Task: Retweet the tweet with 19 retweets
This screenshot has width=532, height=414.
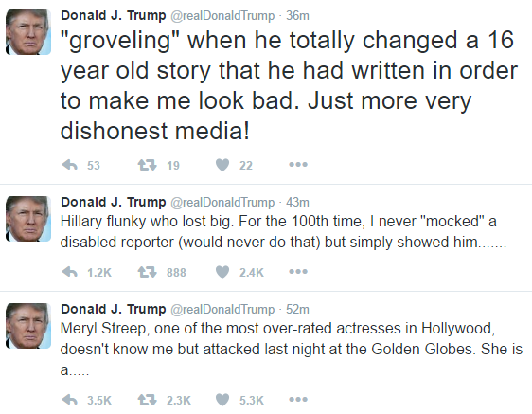Action: pyautogui.click(x=148, y=165)
